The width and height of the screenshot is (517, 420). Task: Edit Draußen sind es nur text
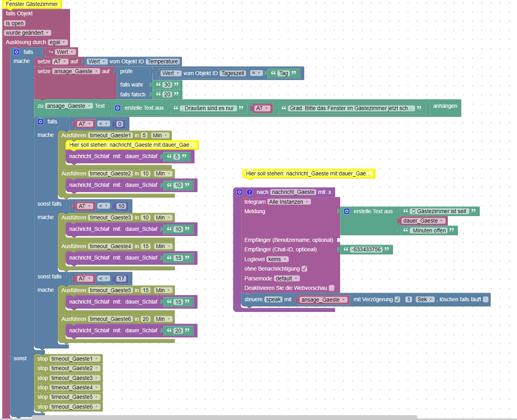(208, 108)
